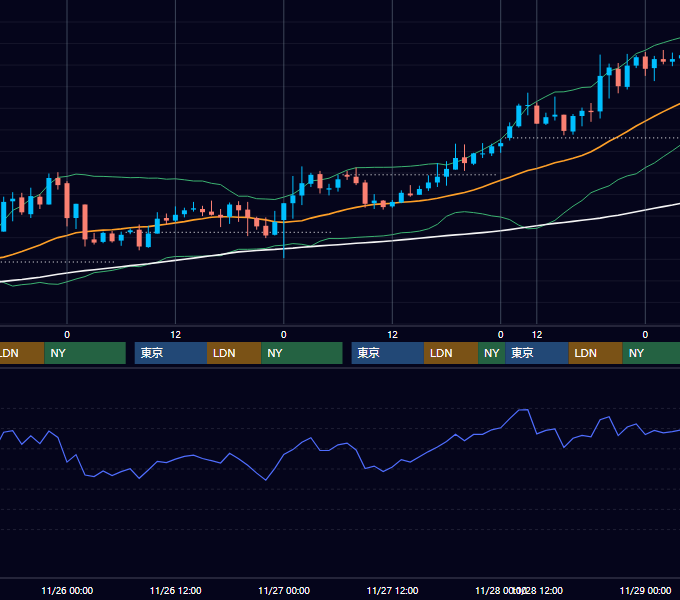This screenshot has height=600, width=680.
Task: Click the 11/27 00:00 time axis label
Action: [284, 590]
